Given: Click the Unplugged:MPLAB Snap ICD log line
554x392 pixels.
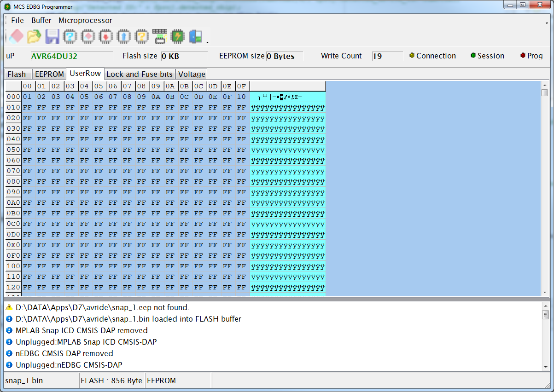Looking at the screenshot, I should click(x=86, y=342).
